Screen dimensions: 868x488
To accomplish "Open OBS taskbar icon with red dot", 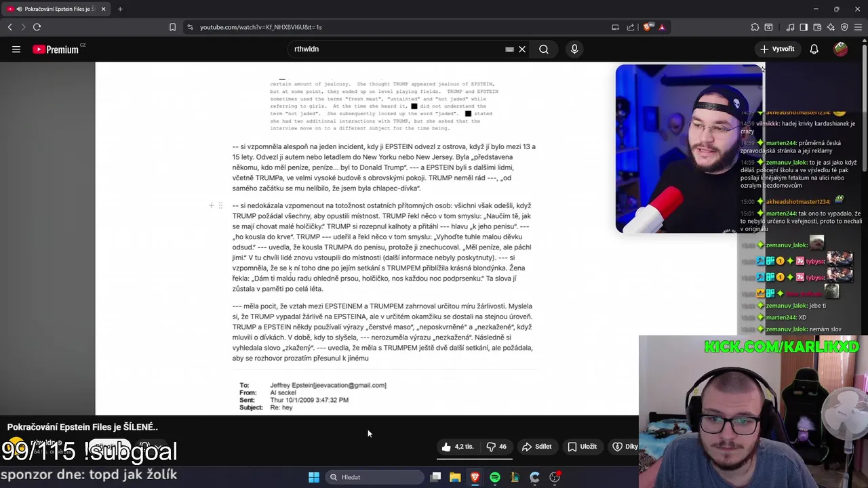I will point(555,477).
